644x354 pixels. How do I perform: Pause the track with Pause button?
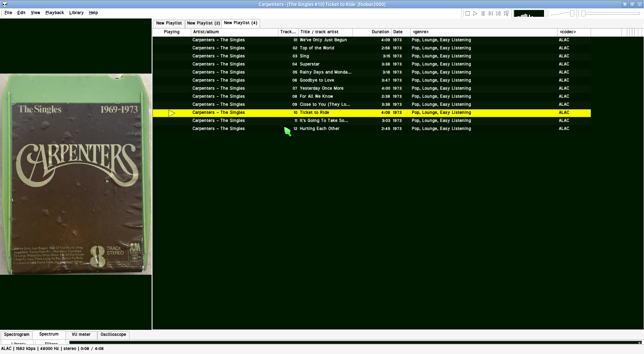point(483,13)
